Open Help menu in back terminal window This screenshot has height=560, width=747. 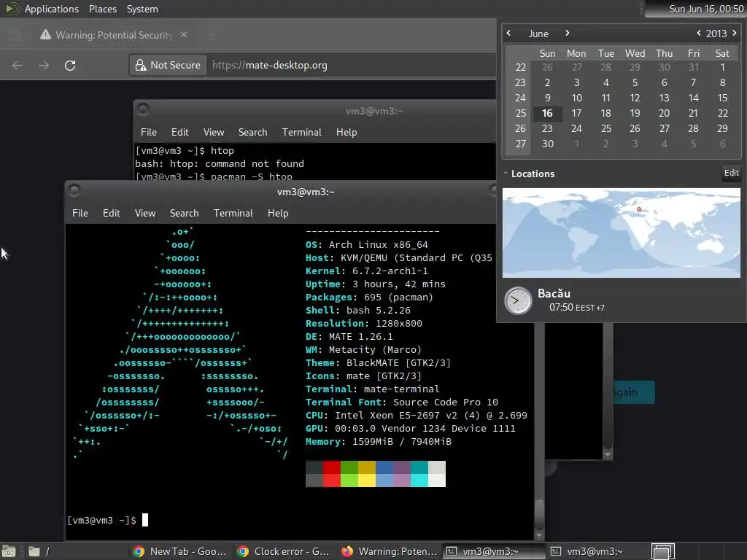pos(347,133)
